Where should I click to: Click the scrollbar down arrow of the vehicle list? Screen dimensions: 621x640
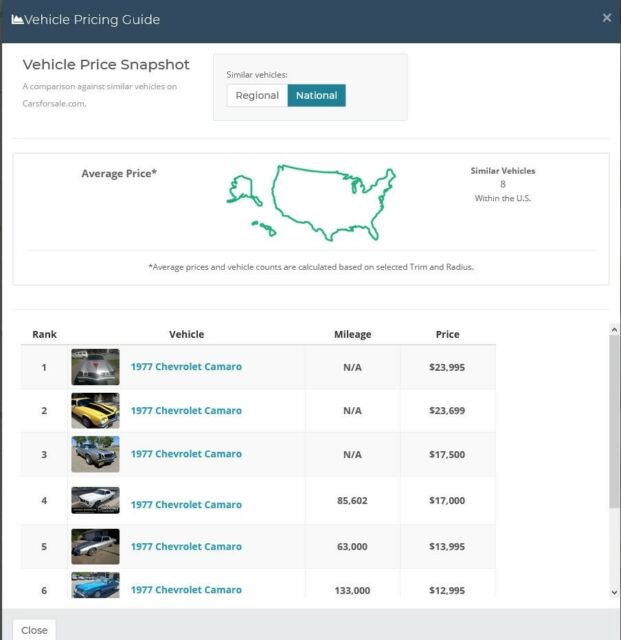click(x=614, y=592)
